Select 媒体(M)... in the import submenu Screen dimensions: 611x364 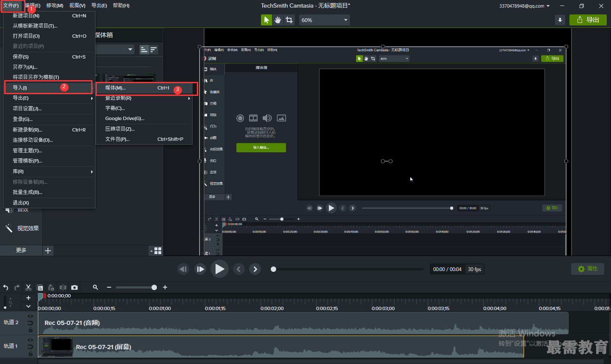[144, 88]
